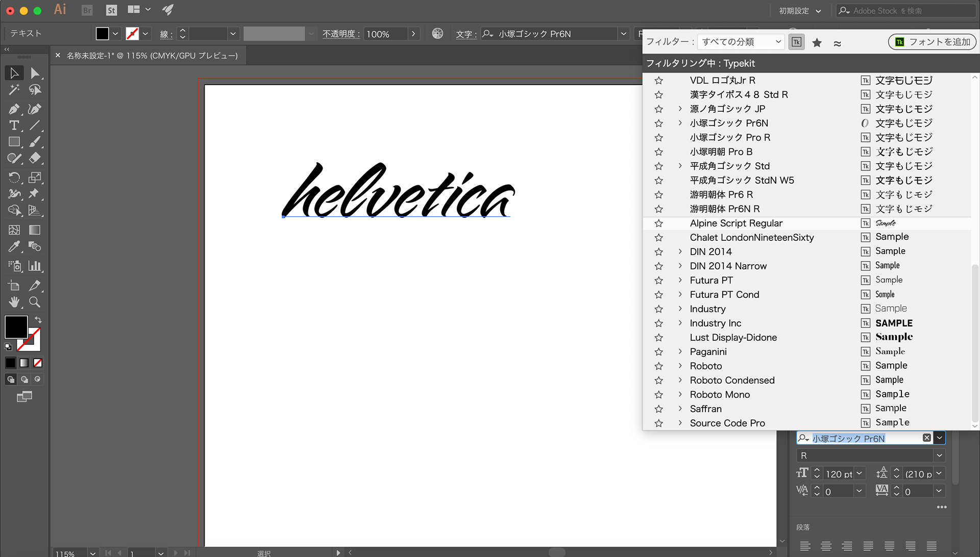Reset to default fill and stroke
980x557 pixels.
[x=8, y=347]
